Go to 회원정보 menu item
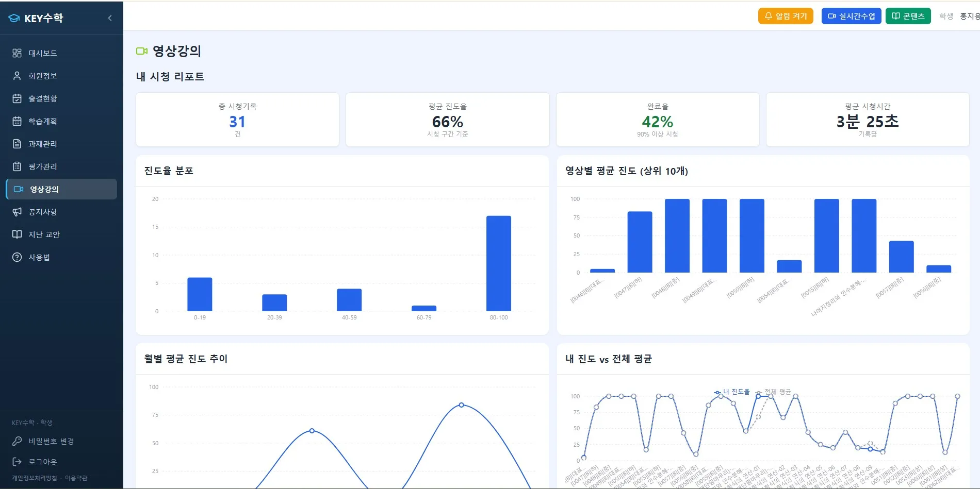Viewport: 980px width, 489px height. click(61, 76)
